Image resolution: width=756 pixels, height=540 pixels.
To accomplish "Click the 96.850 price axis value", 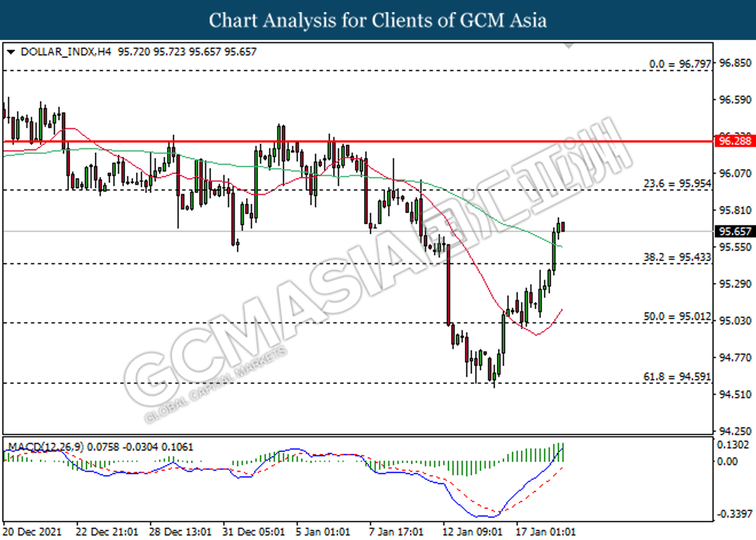I will (x=735, y=63).
